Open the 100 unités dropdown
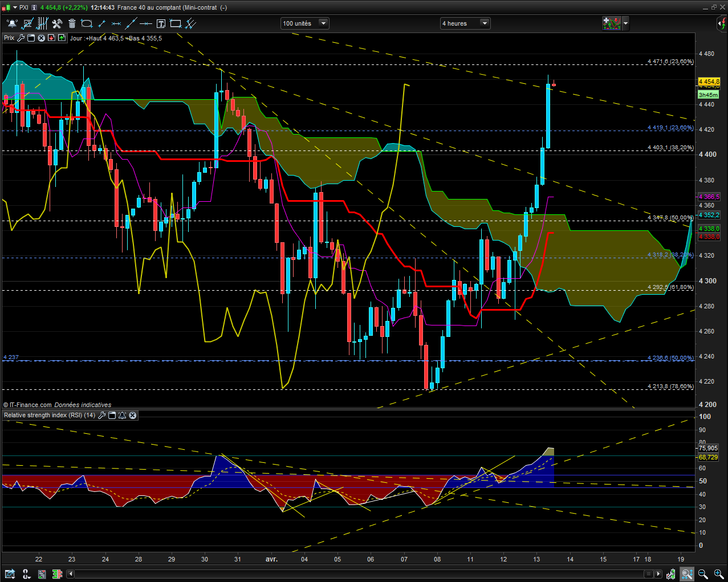 coord(305,23)
